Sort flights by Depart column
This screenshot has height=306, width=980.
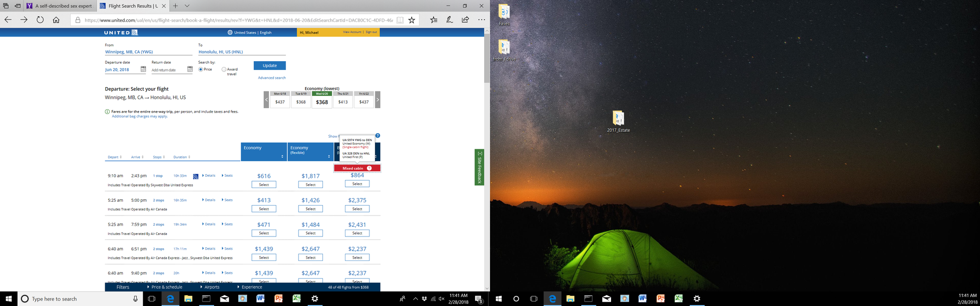[x=115, y=157]
